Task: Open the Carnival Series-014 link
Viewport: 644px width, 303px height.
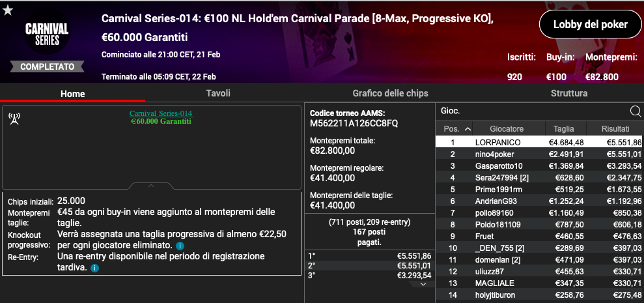Action: (x=161, y=113)
